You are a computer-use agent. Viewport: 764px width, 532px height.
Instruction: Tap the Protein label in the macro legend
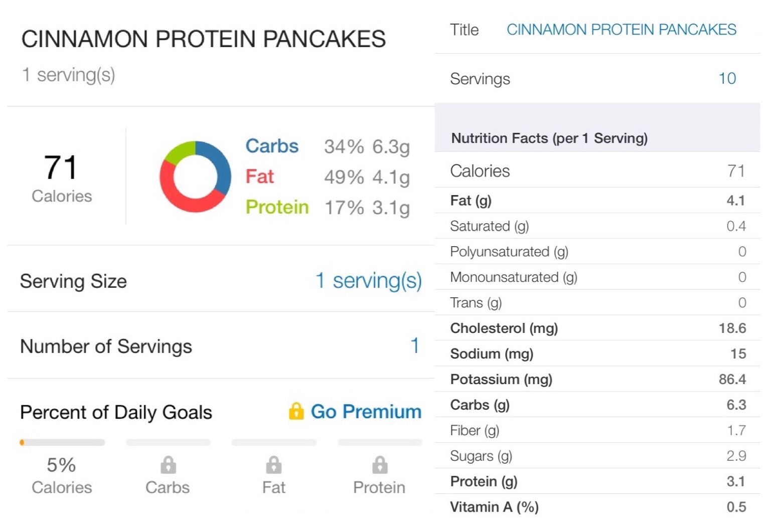point(277,207)
